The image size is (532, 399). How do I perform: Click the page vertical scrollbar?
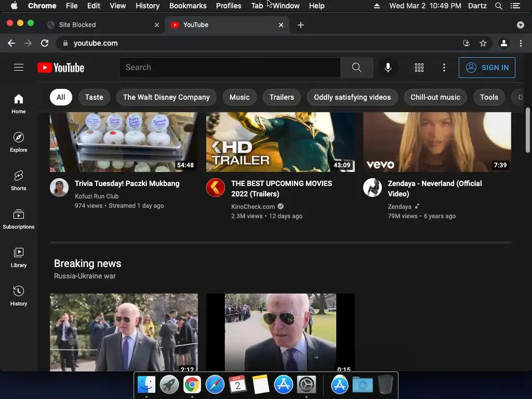tap(528, 130)
